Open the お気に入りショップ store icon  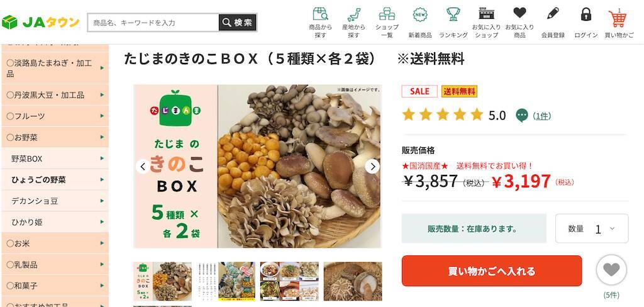(486, 14)
